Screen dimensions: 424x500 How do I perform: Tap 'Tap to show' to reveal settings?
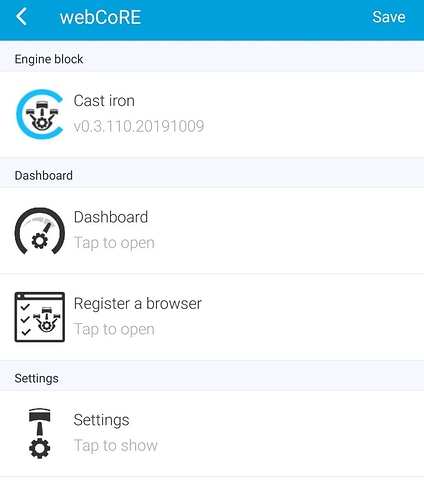(x=115, y=446)
